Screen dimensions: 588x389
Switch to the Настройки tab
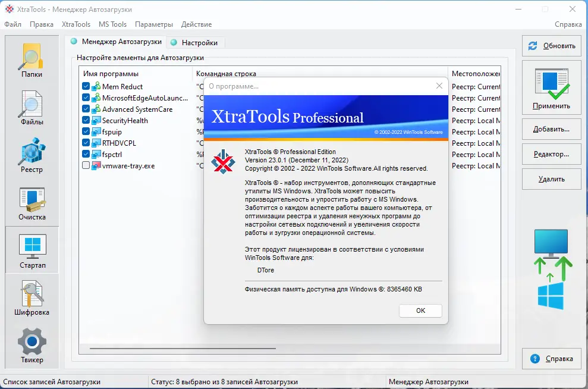coord(195,43)
